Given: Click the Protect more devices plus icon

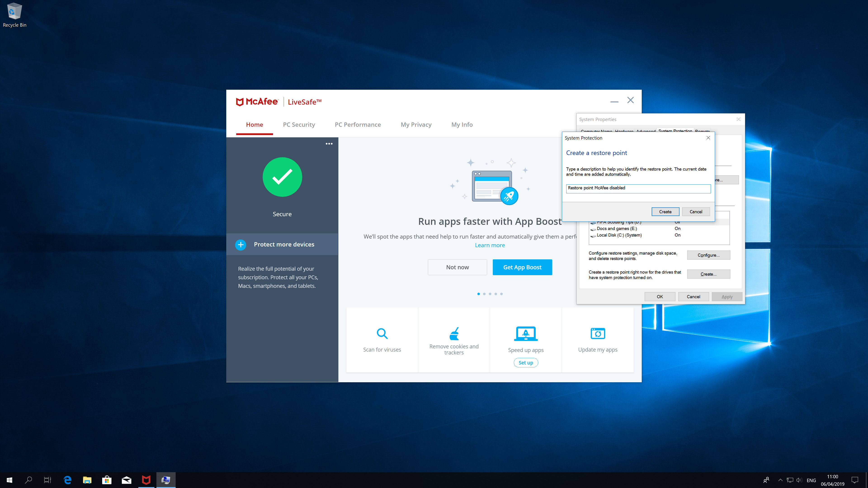Looking at the screenshot, I should tap(240, 244).
